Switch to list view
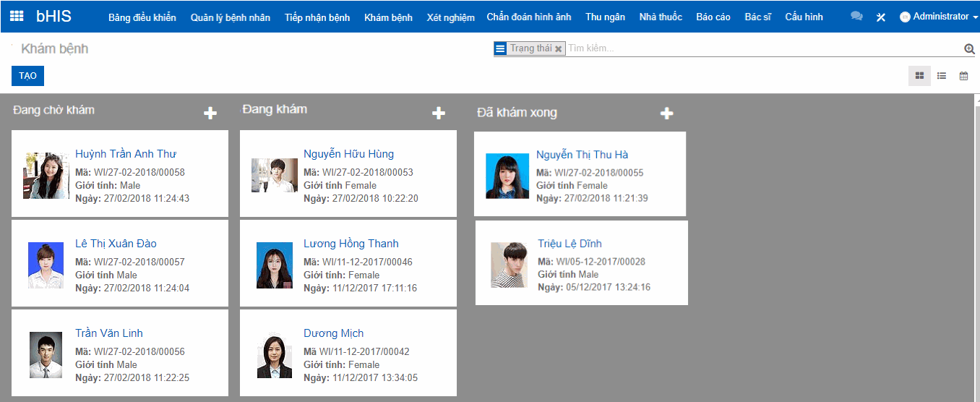980x402 pixels. [942, 75]
